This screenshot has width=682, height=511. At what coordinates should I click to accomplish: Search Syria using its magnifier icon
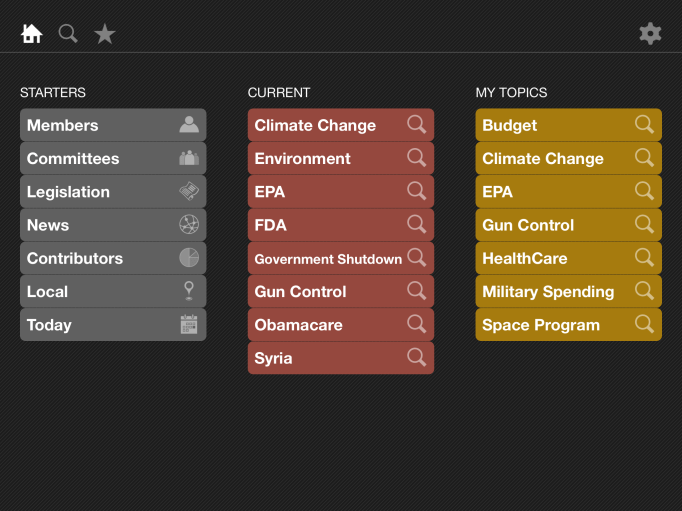[x=417, y=357]
